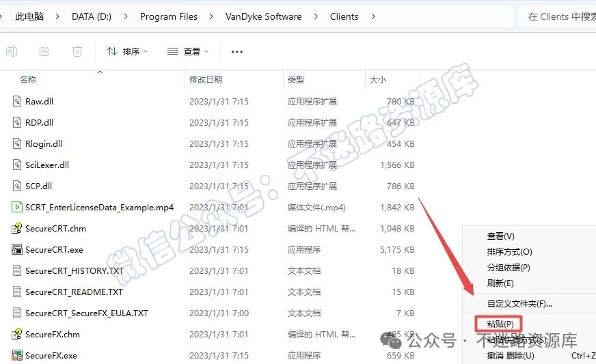Select the file name SecureCRT.exe

(x=54, y=250)
